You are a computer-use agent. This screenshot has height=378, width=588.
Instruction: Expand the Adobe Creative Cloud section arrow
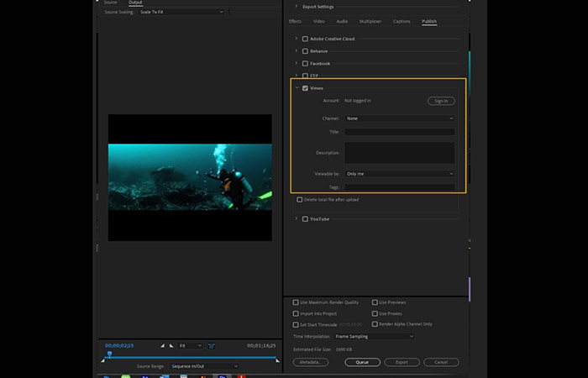click(296, 39)
